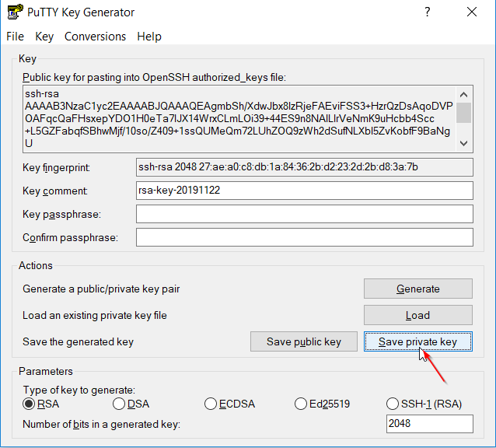Select the RSA key type
The image size is (496, 448).
pos(30,404)
